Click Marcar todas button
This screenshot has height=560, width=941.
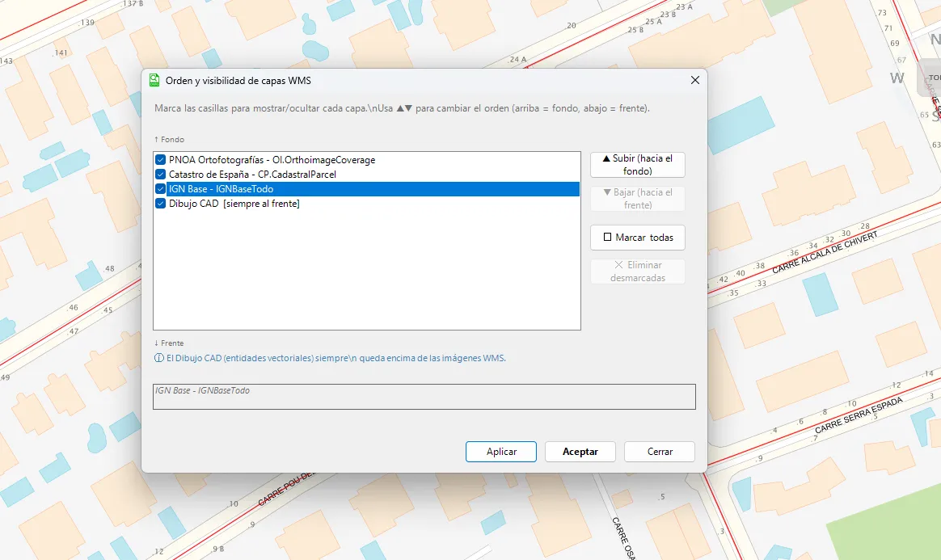(637, 238)
